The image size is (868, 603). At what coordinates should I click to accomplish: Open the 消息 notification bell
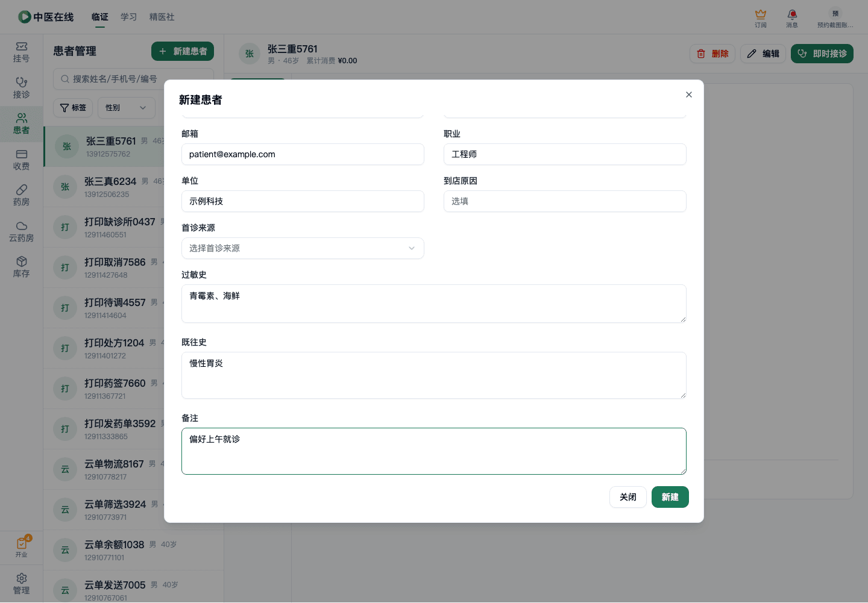pyautogui.click(x=792, y=18)
